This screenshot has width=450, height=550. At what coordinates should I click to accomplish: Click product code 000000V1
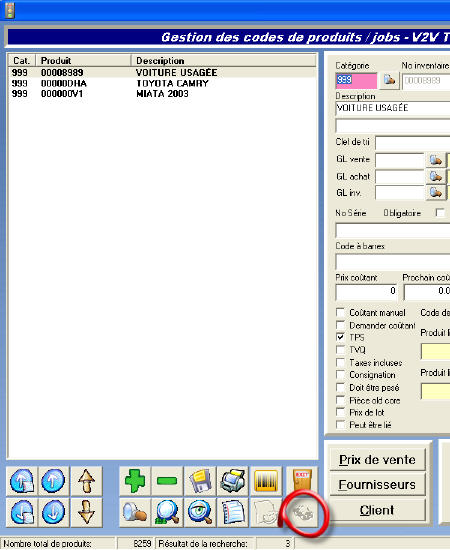(x=62, y=94)
